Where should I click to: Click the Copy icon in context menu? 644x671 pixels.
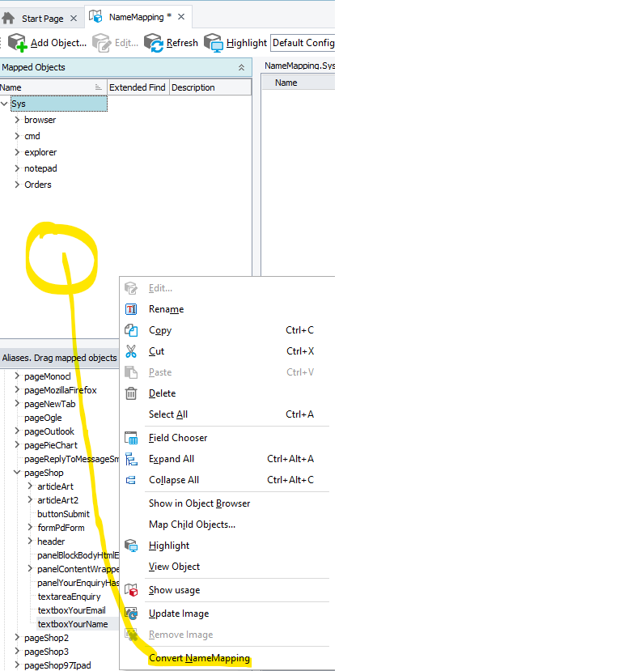[131, 330]
